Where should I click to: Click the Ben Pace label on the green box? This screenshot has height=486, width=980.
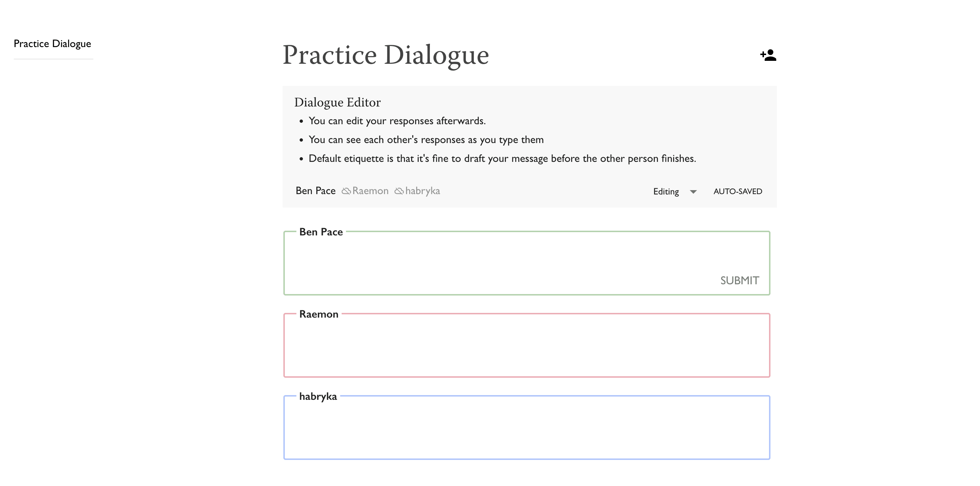coord(321,232)
